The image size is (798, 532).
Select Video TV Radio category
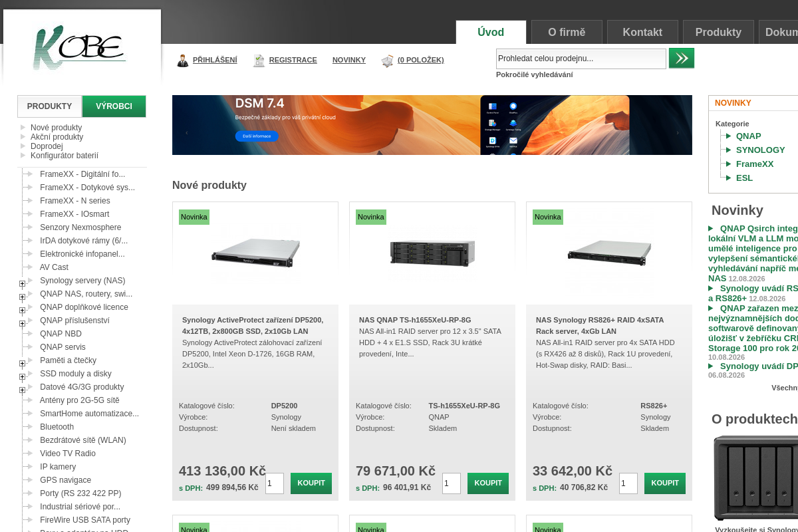[68, 454]
